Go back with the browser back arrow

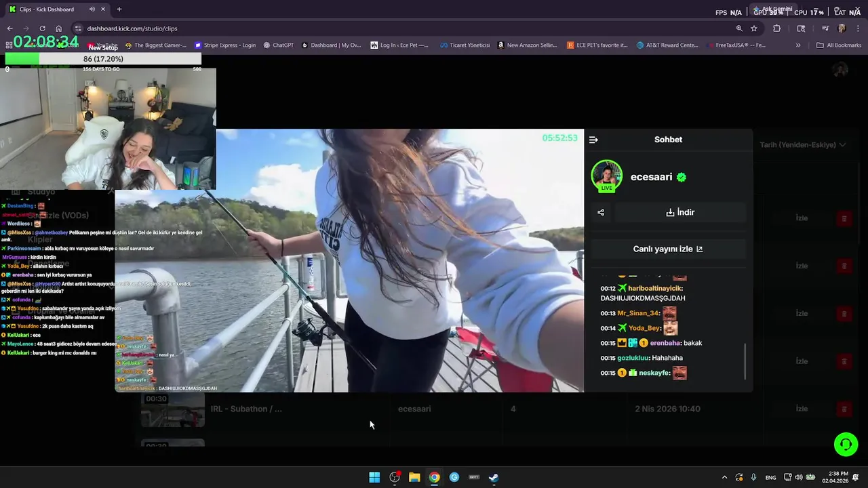pyautogui.click(x=9, y=28)
